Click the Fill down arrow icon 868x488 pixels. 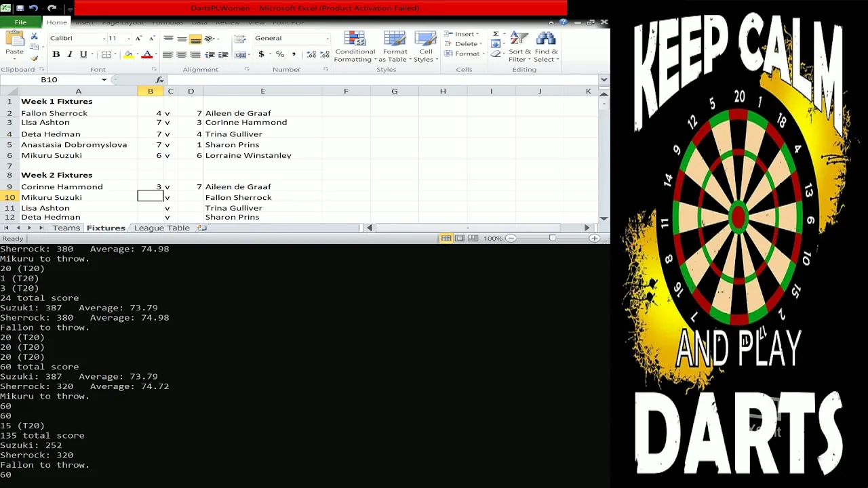pyautogui.click(x=496, y=44)
